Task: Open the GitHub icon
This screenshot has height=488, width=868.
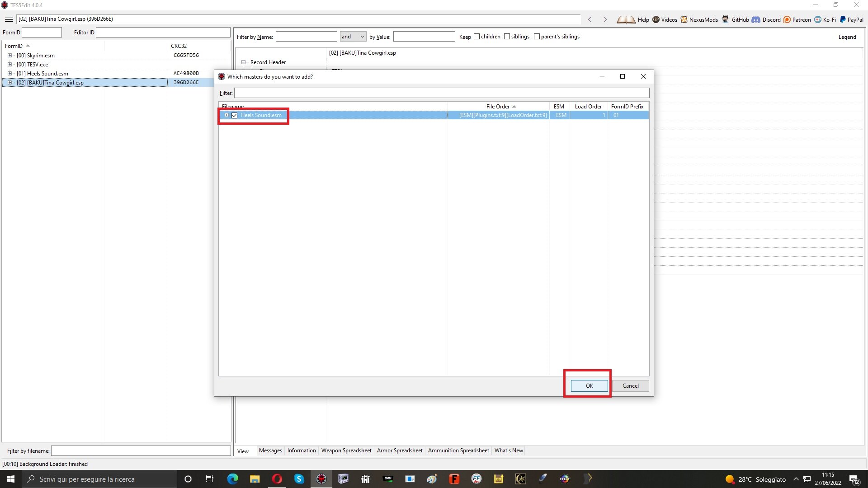Action: [726, 19]
